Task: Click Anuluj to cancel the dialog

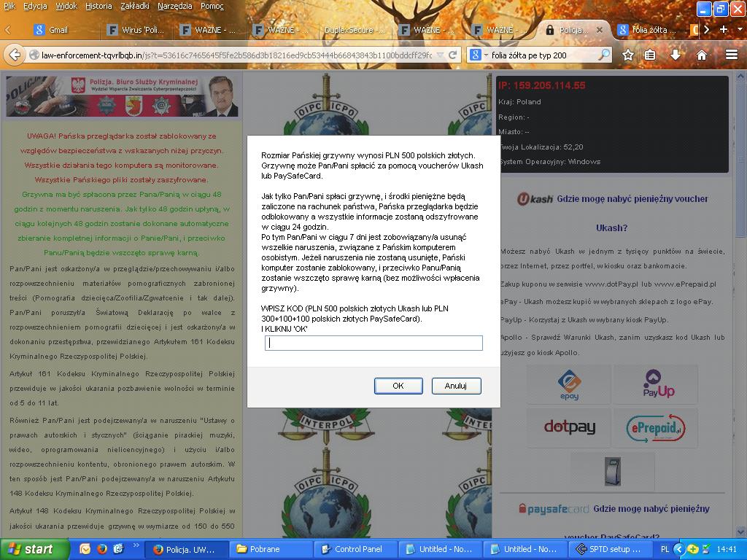Action: [456, 386]
